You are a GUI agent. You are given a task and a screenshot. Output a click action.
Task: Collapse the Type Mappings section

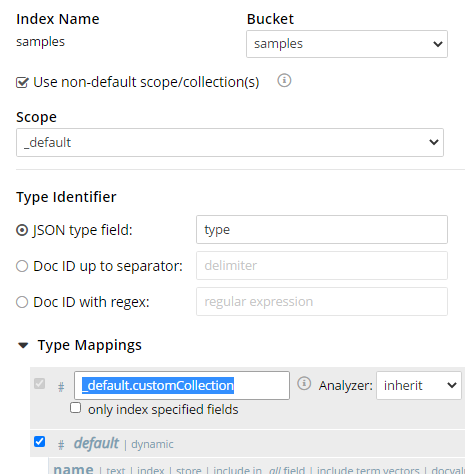tap(23, 345)
